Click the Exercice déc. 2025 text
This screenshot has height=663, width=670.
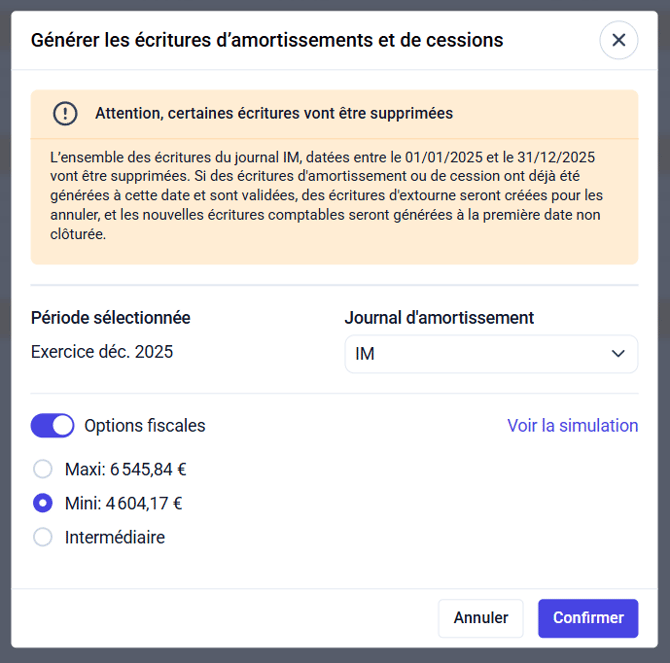pos(102,352)
